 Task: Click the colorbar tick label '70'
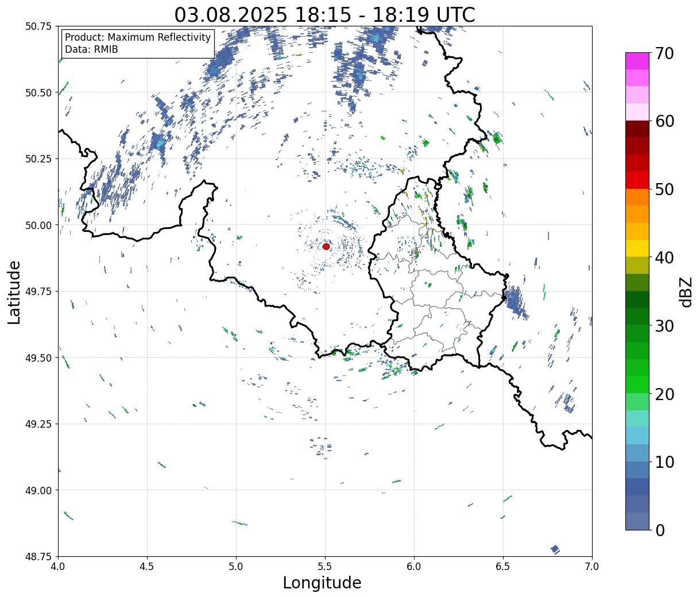pos(664,53)
